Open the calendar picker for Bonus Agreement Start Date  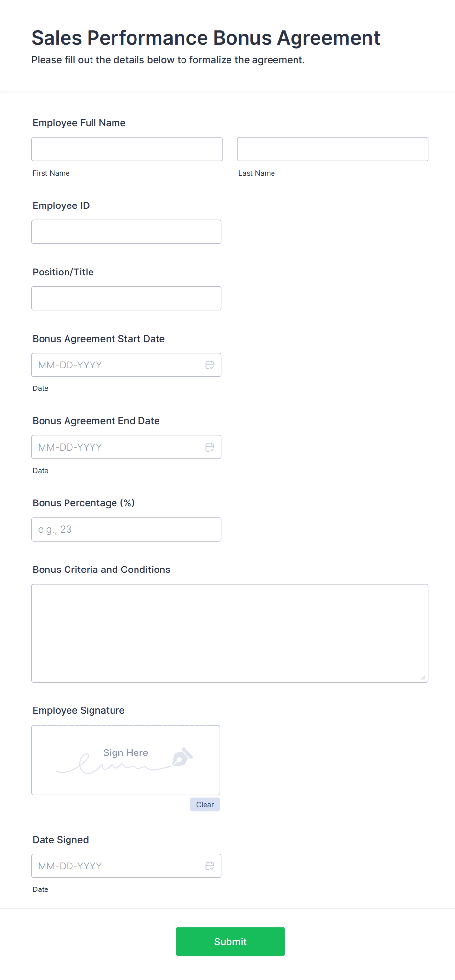pyautogui.click(x=210, y=365)
